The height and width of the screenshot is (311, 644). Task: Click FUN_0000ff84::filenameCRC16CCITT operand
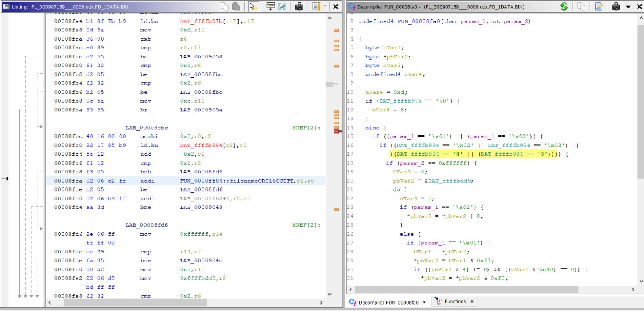237,181
